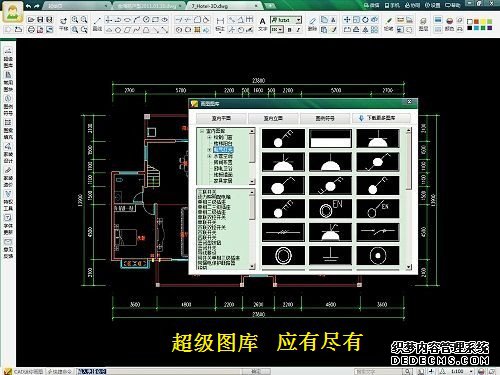
Task: Select the white rectangle bar thumbnail
Action: [x=330, y=139]
